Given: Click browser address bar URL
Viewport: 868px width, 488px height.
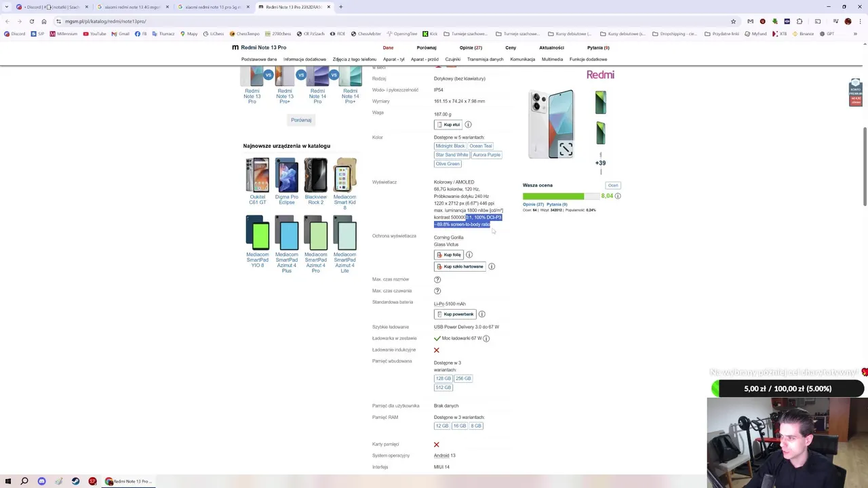Looking at the screenshot, I should tap(106, 21).
